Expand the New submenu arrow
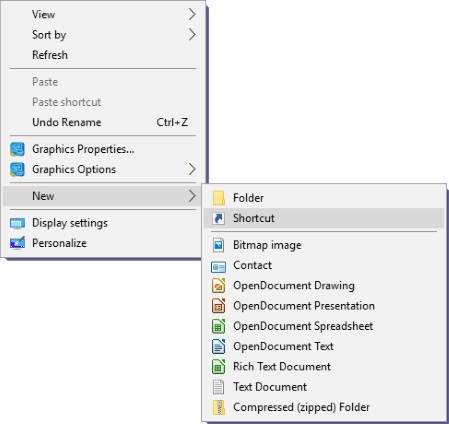 (192, 196)
